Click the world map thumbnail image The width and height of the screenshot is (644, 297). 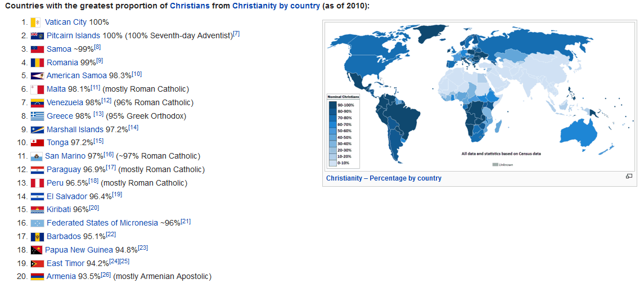479,96
